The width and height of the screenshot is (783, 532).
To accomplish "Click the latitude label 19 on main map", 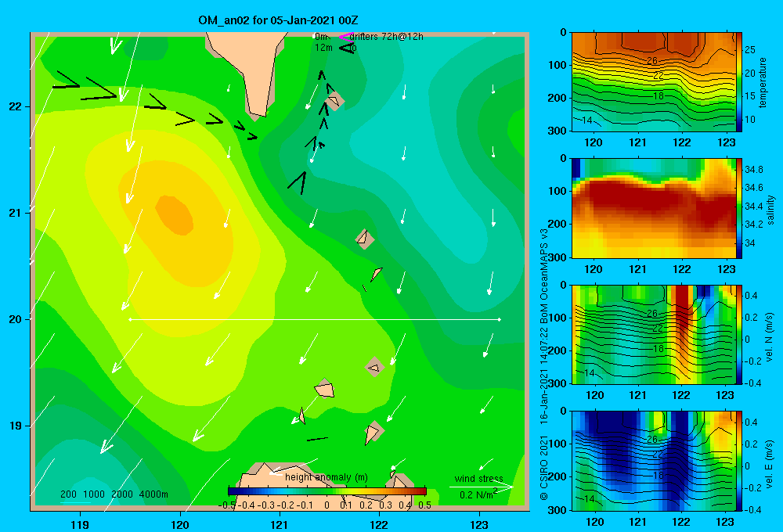I will pos(15,426).
